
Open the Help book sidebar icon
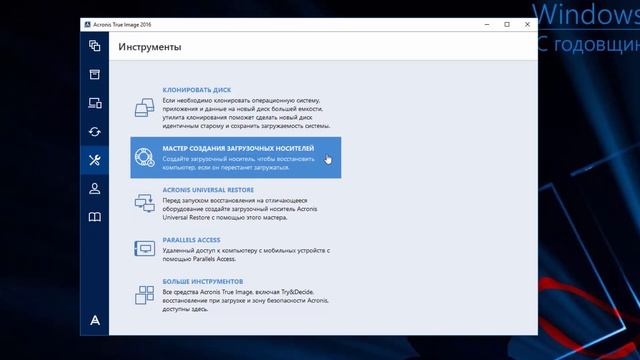pyautogui.click(x=95, y=217)
